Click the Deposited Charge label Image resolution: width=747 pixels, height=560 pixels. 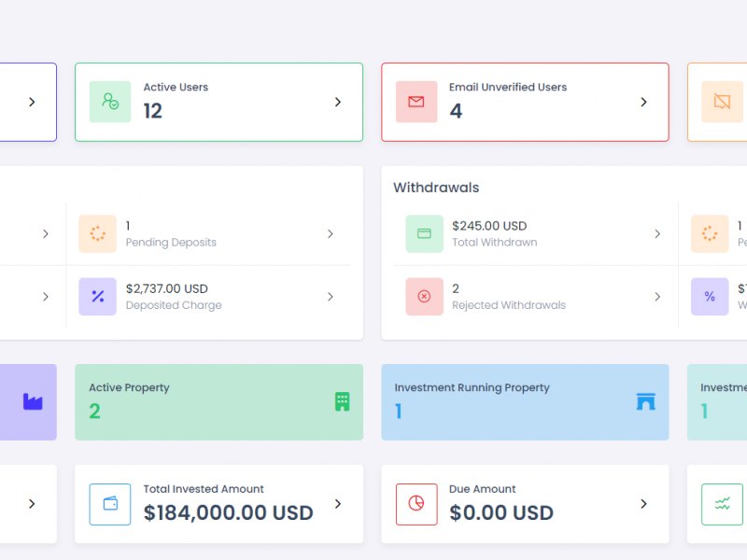pyautogui.click(x=174, y=305)
